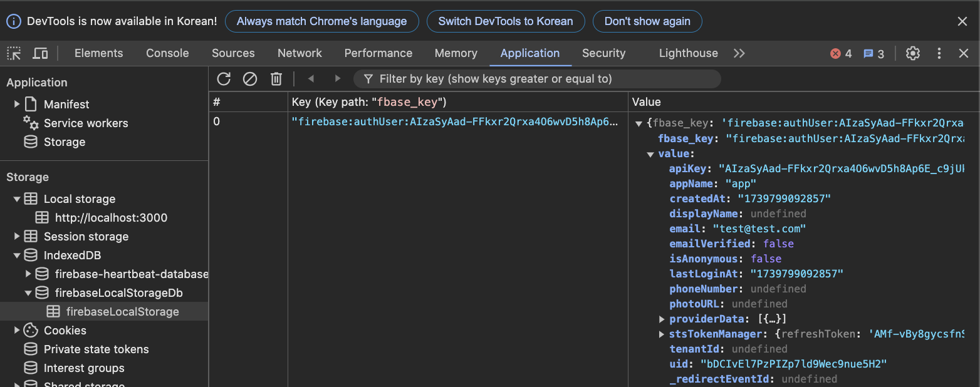Click the Interest groups icon

(x=31, y=368)
